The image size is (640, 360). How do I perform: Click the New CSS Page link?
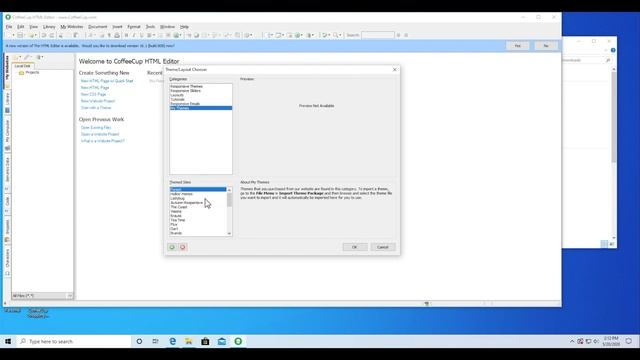point(93,94)
